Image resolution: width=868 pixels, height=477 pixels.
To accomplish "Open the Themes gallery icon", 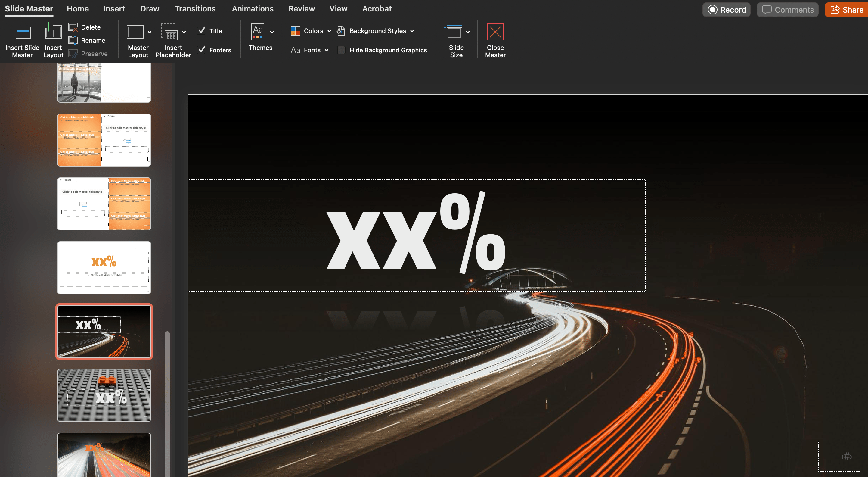I will 258,32.
